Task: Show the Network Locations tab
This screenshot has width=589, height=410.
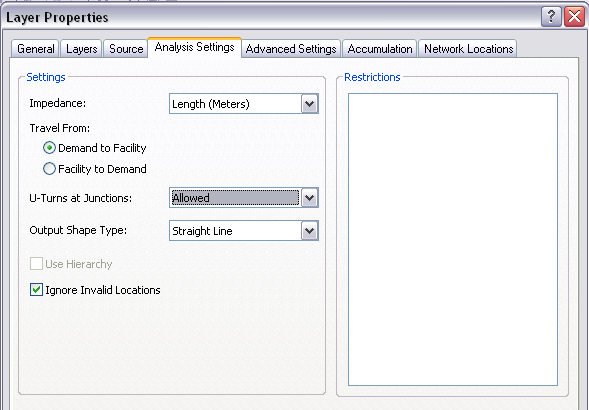Action: tap(468, 49)
